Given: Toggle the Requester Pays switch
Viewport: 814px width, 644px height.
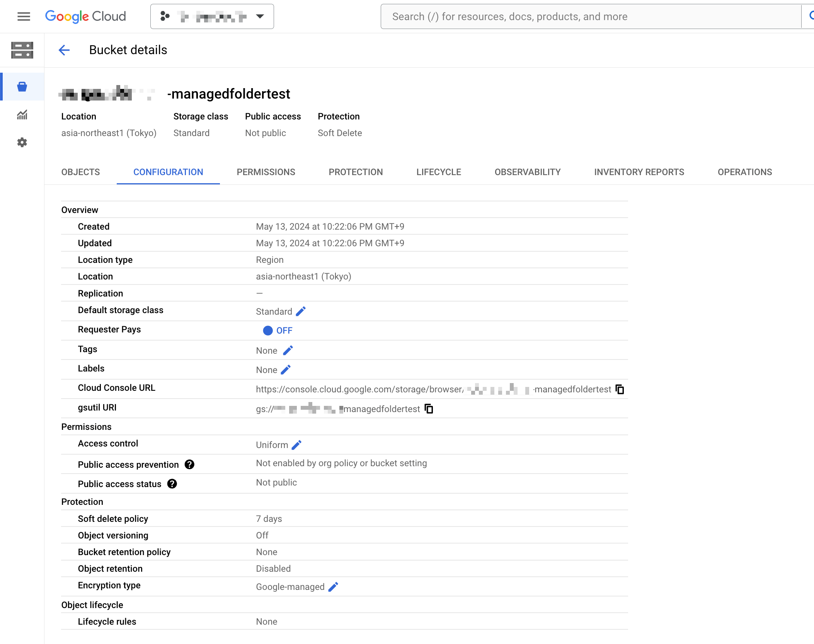Looking at the screenshot, I should click(268, 331).
